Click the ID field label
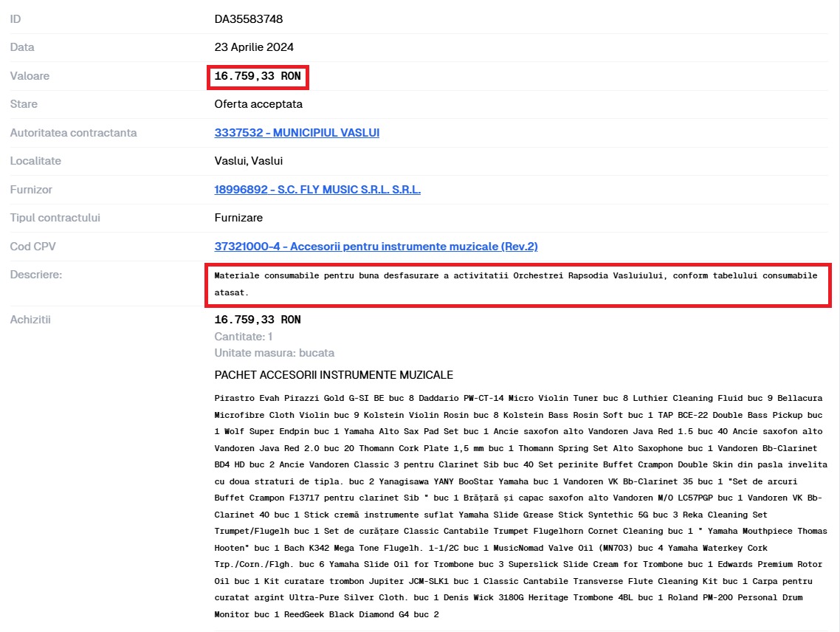This screenshot has width=840, height=632. pyautogui.click(x=16, y=18)
